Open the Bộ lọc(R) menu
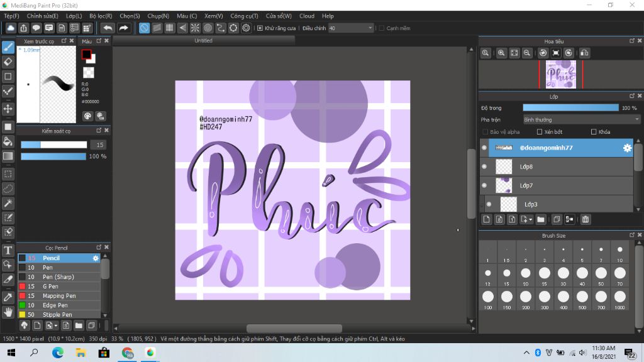Image resolution: width=644 pixels, height=362 pixels. 101,16
